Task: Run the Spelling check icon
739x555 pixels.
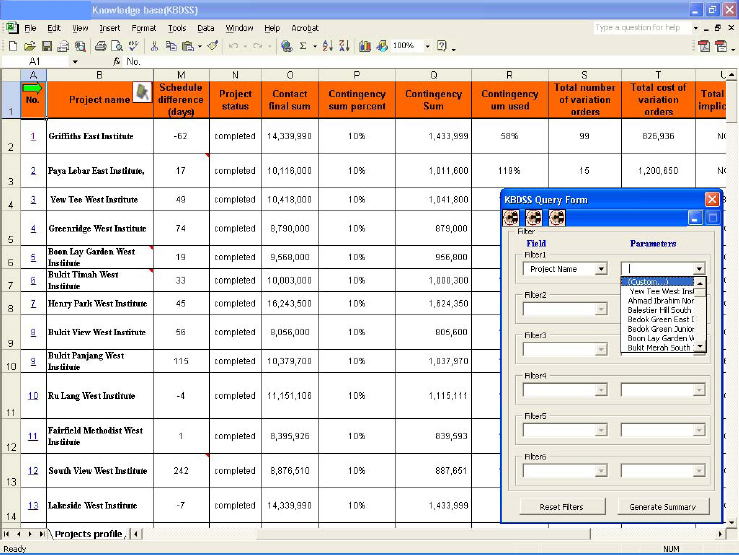Action: 134,46
